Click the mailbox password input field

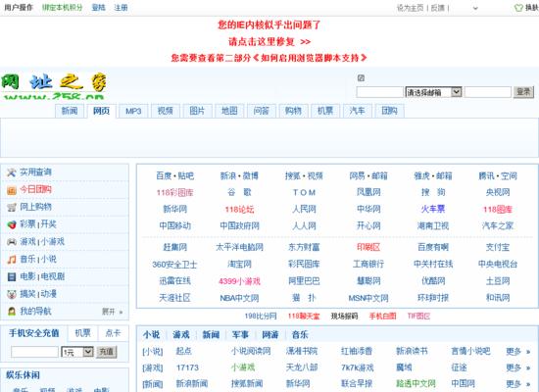tap(488, 92)
